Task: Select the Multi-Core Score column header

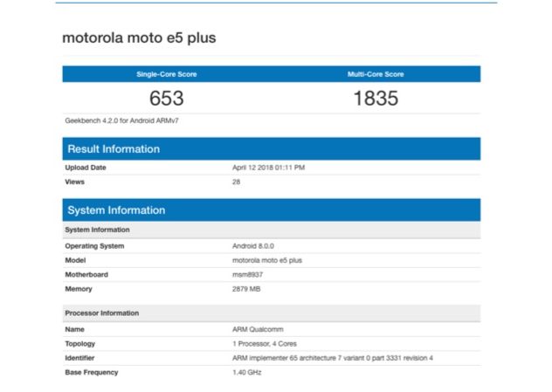Action: 376,74
